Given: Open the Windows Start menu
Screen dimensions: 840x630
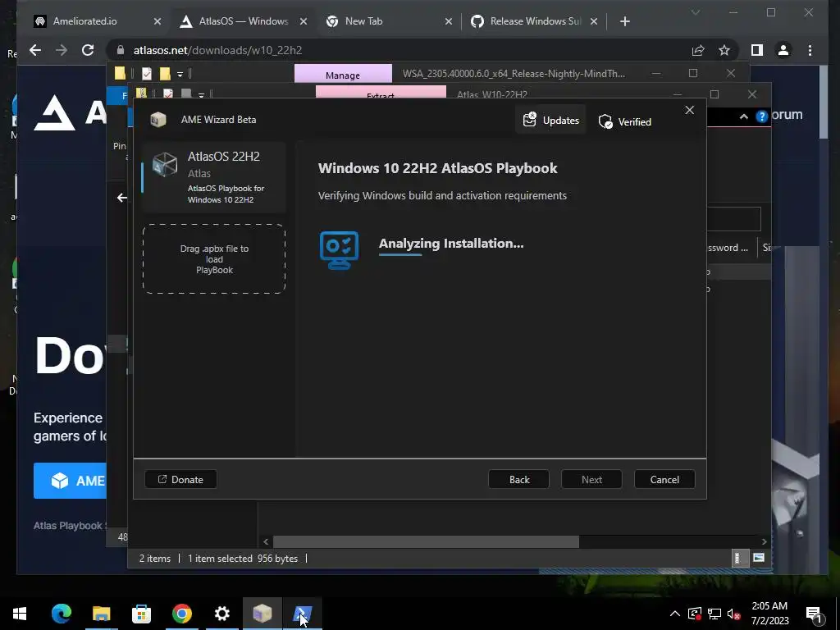Looking at the screenshot, I should pyautogui.click(x=20, y=614).
